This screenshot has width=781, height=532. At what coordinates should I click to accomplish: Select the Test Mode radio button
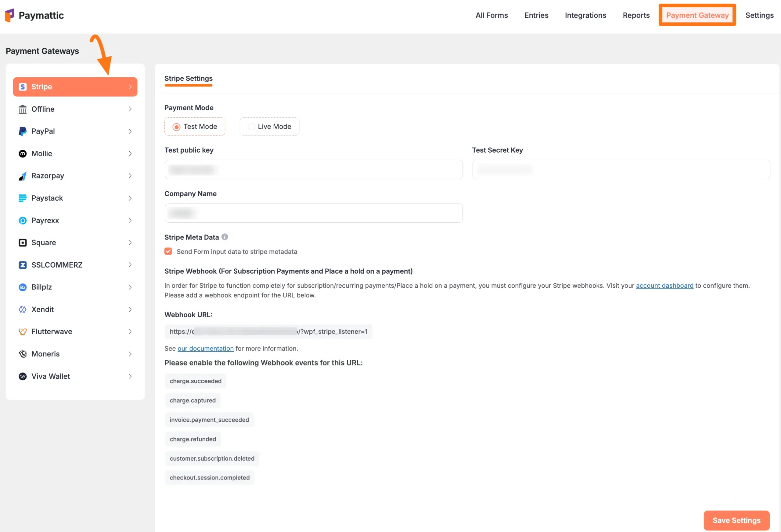tap(176, 127)
